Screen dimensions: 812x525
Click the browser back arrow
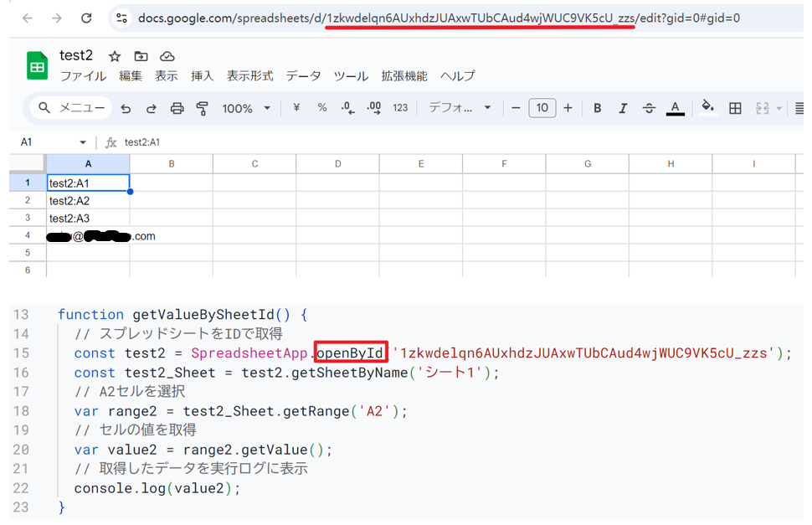28,18
